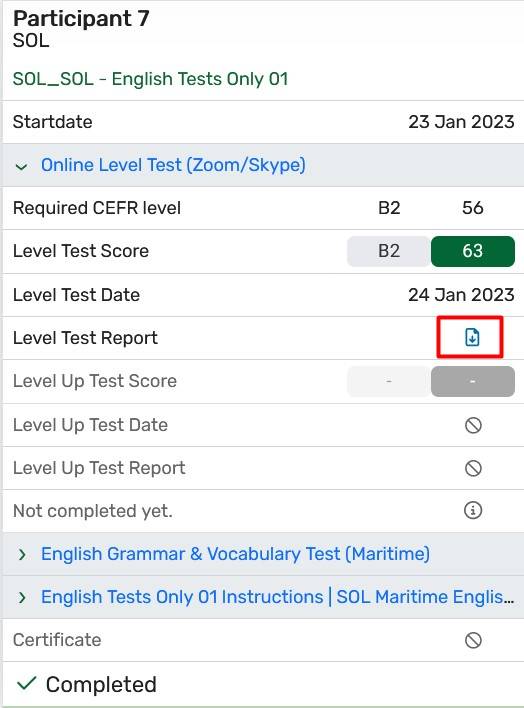Click the Certificate unavailable icon
Screen dimensions: 524x708
coord(473,640)
